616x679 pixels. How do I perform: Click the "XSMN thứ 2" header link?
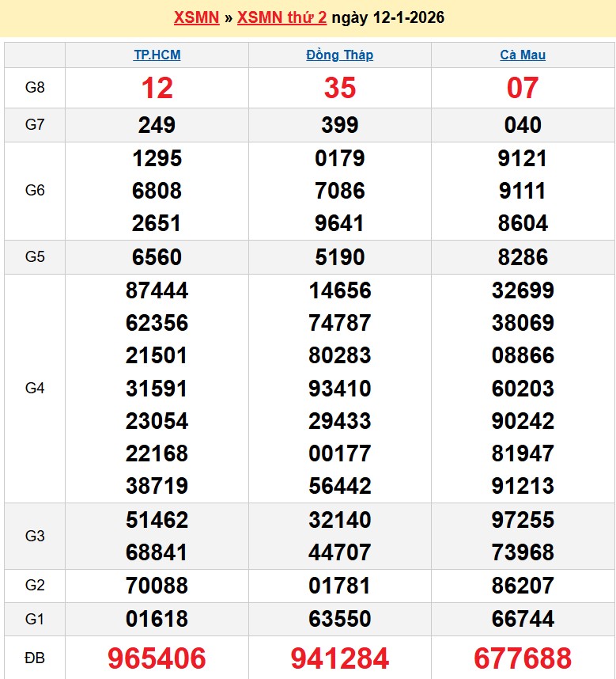282,17
